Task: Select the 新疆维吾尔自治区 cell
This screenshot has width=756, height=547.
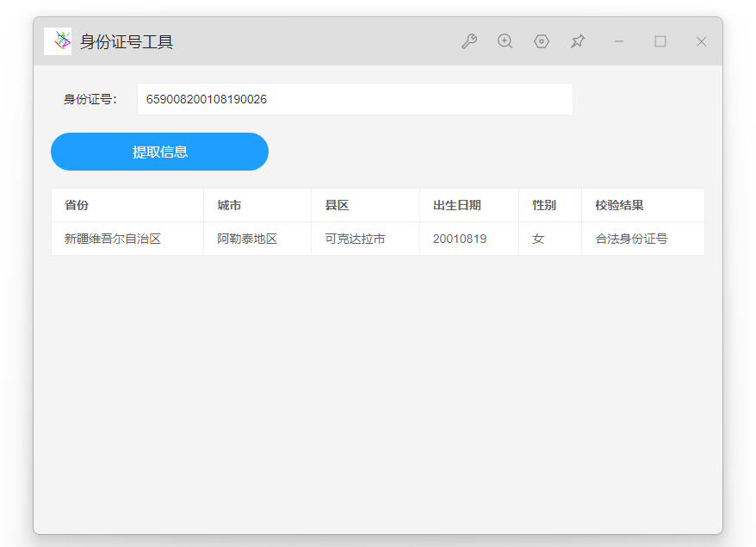Action: (127, 239)
